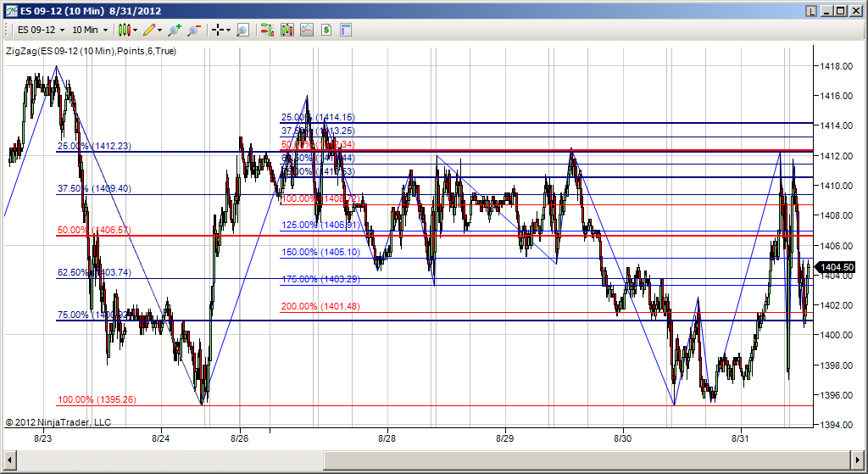Click the 100.00% (1395.26) retracement label
This screenshot has width=868, height=474.
point(97,399)
